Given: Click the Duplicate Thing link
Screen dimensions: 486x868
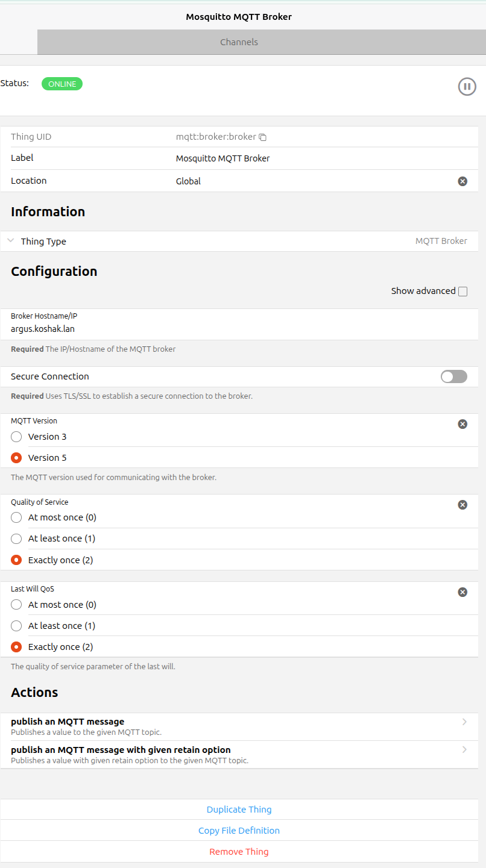Looking at the screenshot, I should click(x=239, y=810).
